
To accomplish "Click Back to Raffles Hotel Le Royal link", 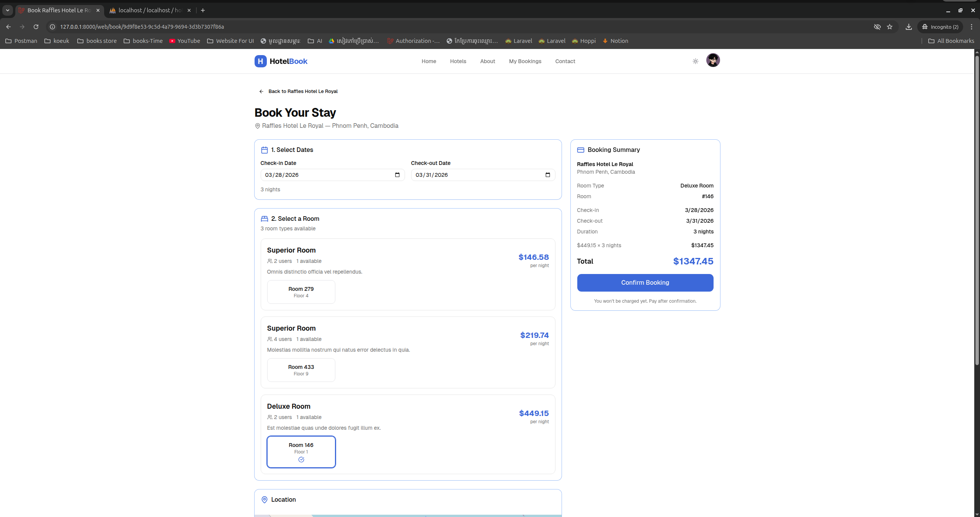I will (298, 91).
